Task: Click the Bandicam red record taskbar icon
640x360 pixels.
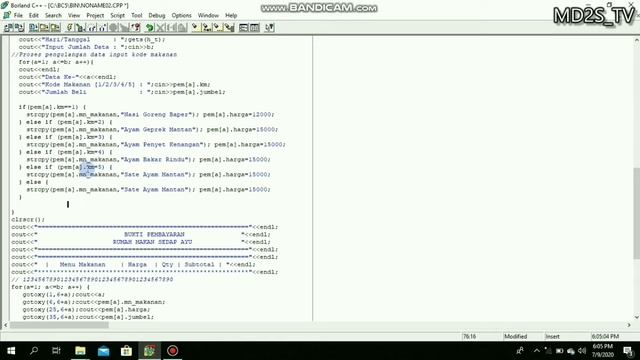Action: click(173, 351)
